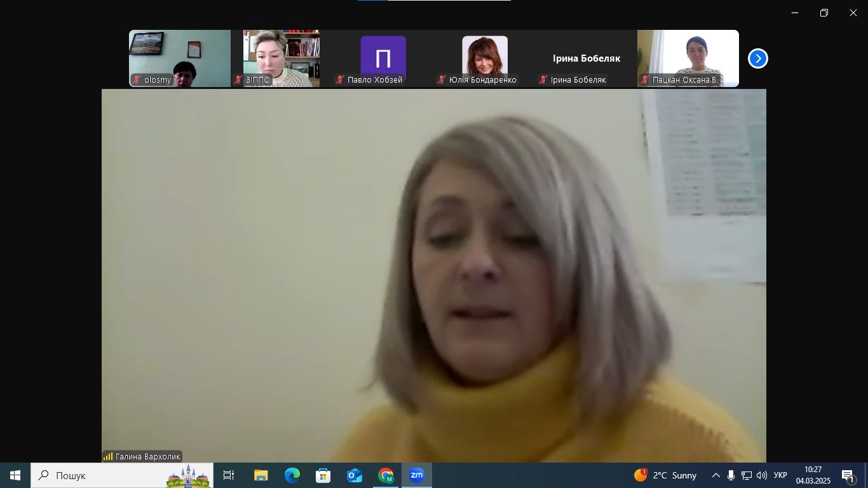Show next participants with the blue arrow

pyautogui.click(x=757, y=58)
